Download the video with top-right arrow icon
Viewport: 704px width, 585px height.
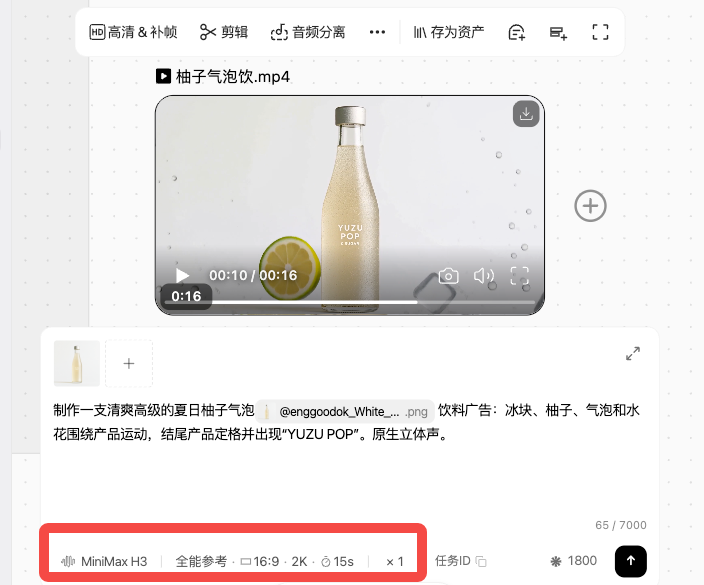click(x=526, y=114)
